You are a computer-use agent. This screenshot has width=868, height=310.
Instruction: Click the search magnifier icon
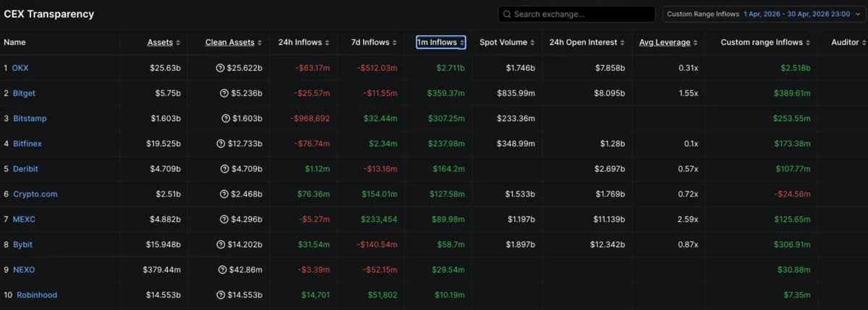(508, 14)
